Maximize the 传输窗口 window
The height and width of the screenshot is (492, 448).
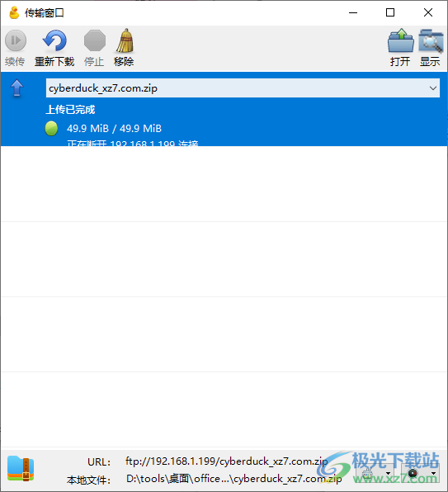pyautogui.click(x=390, y=12)
